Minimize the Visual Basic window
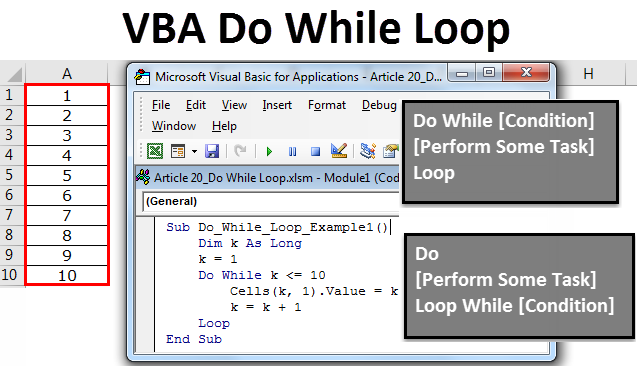Image resolution: width=637 pixels, height=372 pixels. (x=462, y=73)
